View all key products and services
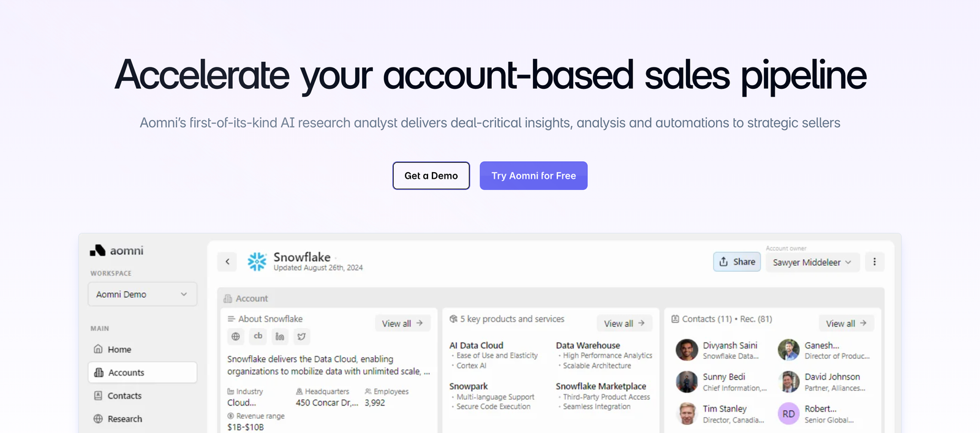Viewport: 980px width, 433px height. coord(624,323)
